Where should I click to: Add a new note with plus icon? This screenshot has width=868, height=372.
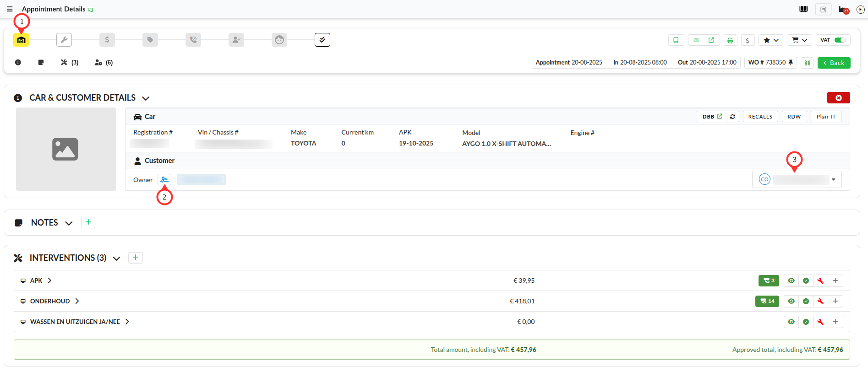click(88, 222)
